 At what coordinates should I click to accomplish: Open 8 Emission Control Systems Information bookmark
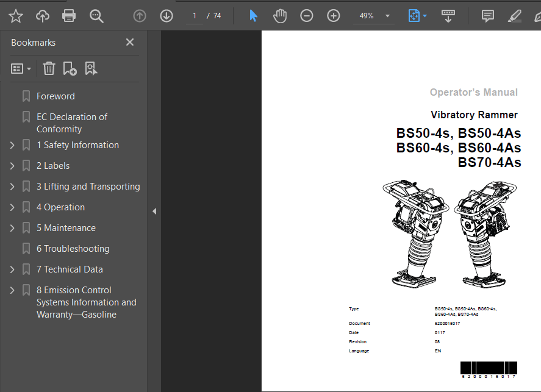click(x=87, y=302)
